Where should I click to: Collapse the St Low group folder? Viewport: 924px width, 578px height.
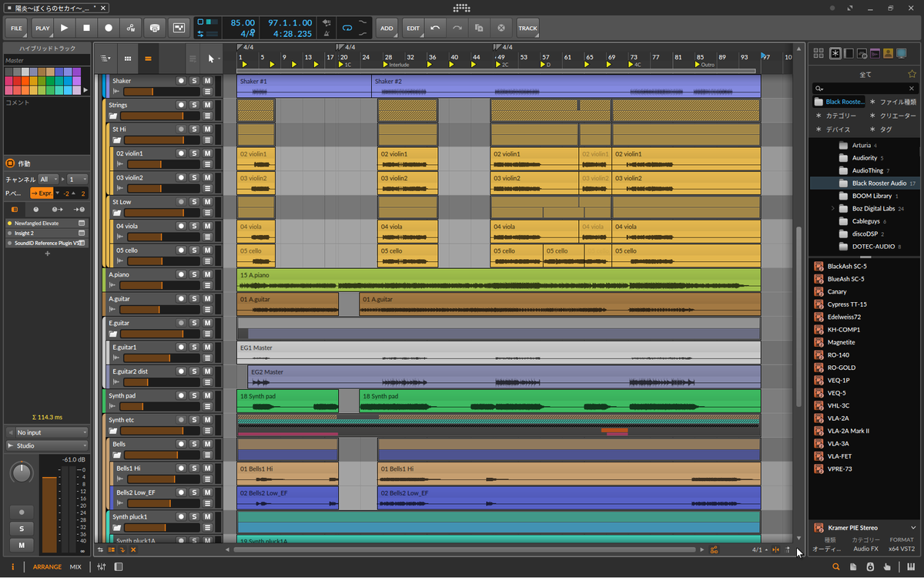117,213
